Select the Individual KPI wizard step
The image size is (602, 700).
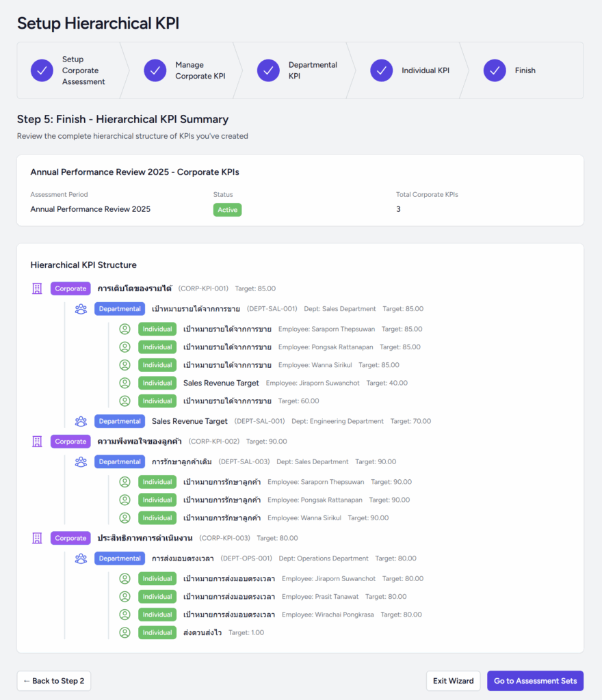pos(382,70)
